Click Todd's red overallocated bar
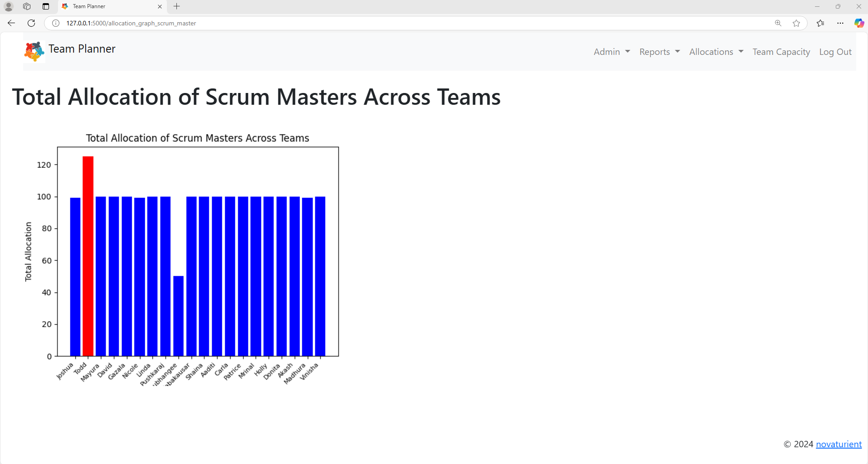This screenshot has height=464, width=868. (x=88, y=256)
